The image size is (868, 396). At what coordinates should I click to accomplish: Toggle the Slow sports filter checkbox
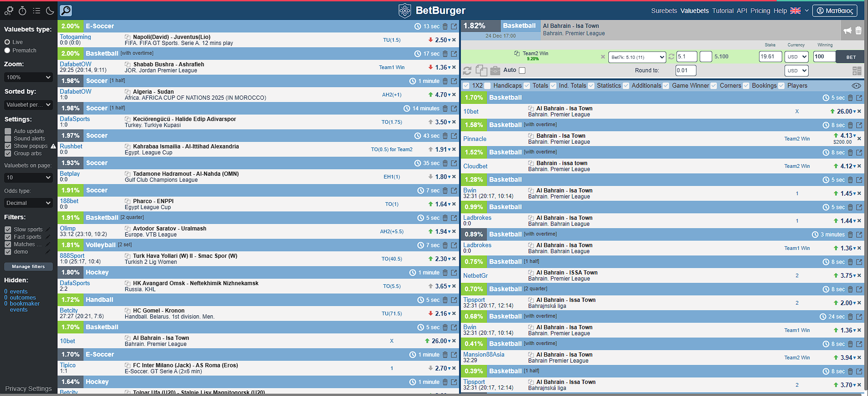coord(8,230)
